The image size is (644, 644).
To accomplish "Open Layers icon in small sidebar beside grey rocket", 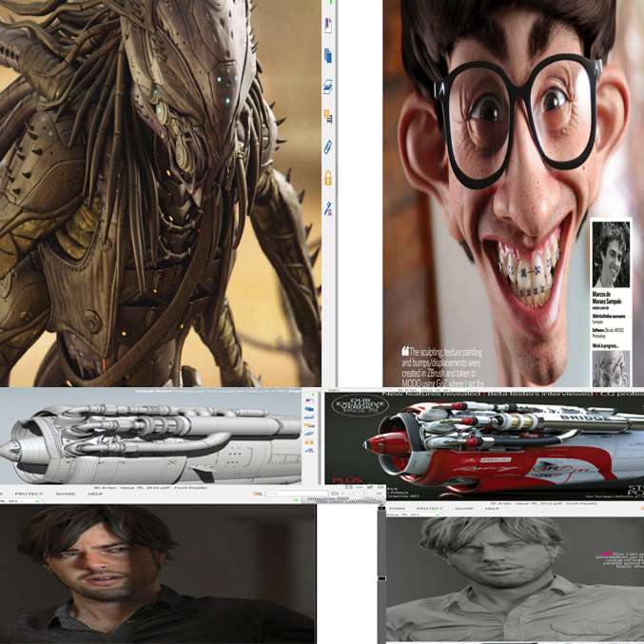I will (x=309, y=418).
